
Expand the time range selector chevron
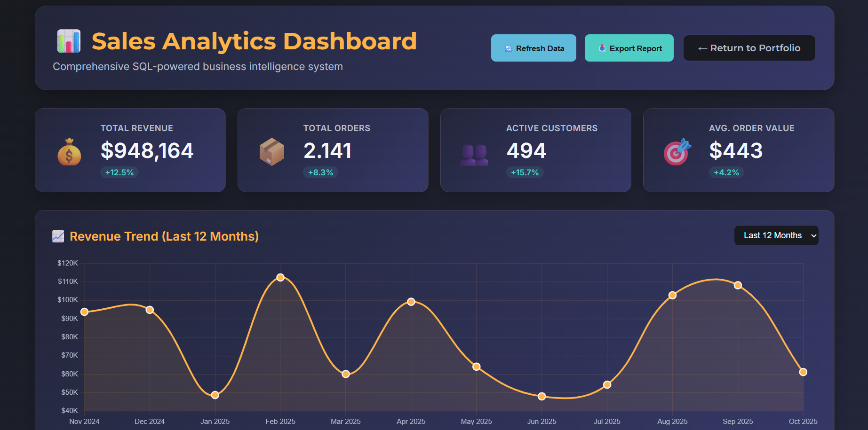pyautogui.click(x=812, y=235)
